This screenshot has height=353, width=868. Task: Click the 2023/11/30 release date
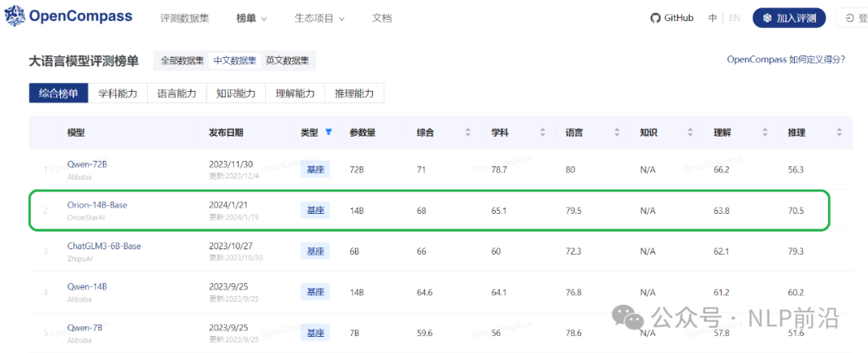tap(230, 164)
